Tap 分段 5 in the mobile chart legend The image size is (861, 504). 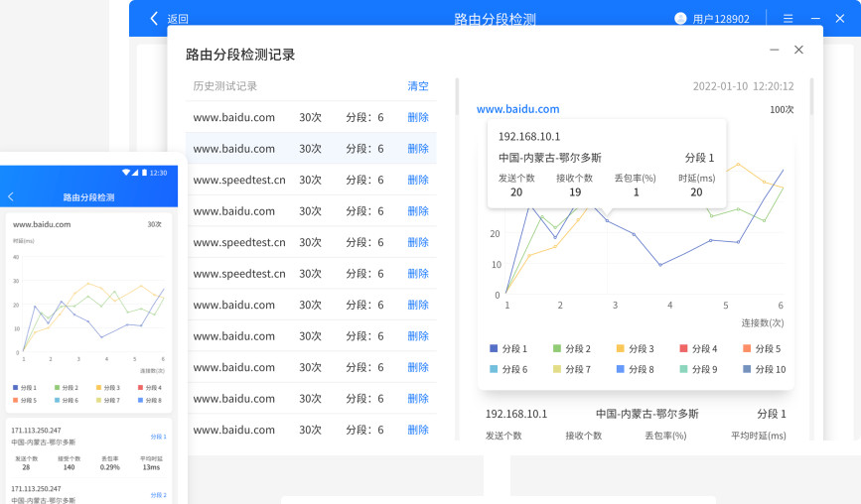pyautogui.click(x=25, y=400)
